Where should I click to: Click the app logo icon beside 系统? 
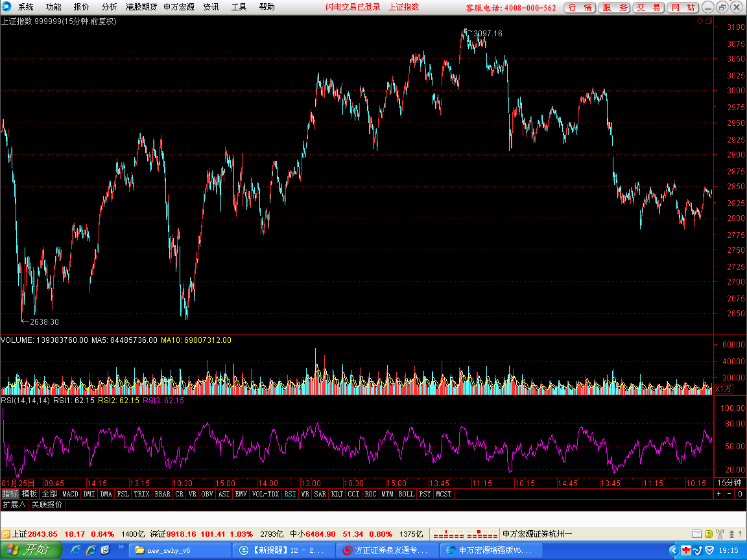tap(6, 6)
